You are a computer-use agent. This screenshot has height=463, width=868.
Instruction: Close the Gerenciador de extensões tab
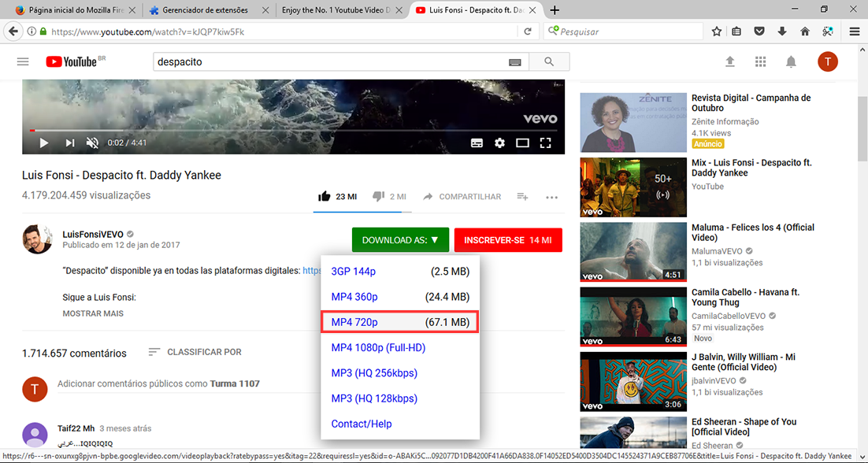(x=265, y=10)
